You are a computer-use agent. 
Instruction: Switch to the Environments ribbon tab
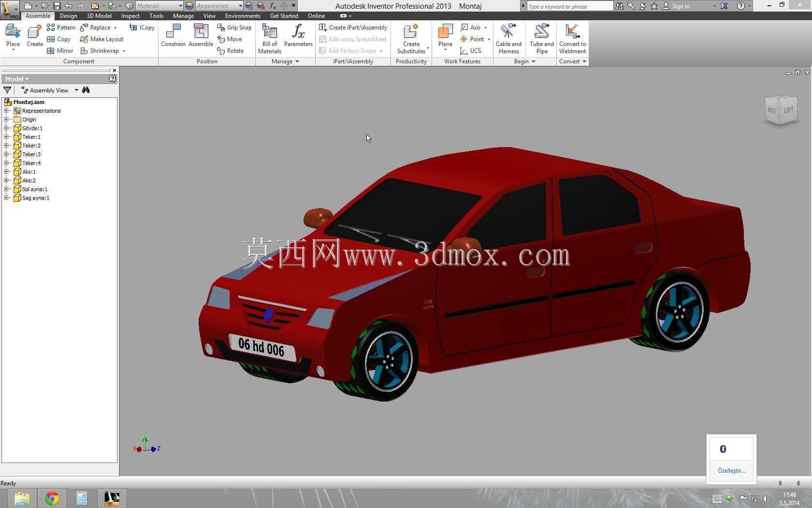[x=243, y=16]
